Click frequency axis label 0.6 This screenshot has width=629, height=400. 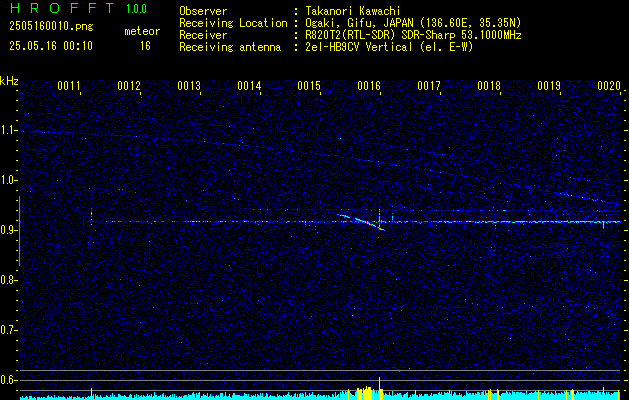point(9,380)
